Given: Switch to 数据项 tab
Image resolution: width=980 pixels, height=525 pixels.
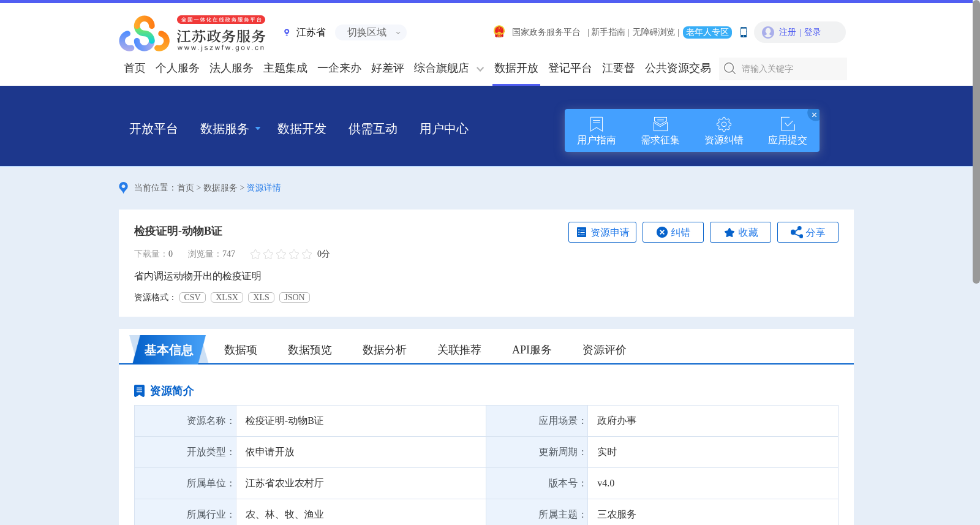Looking at the screenshot, I should [x=240, y=350].
